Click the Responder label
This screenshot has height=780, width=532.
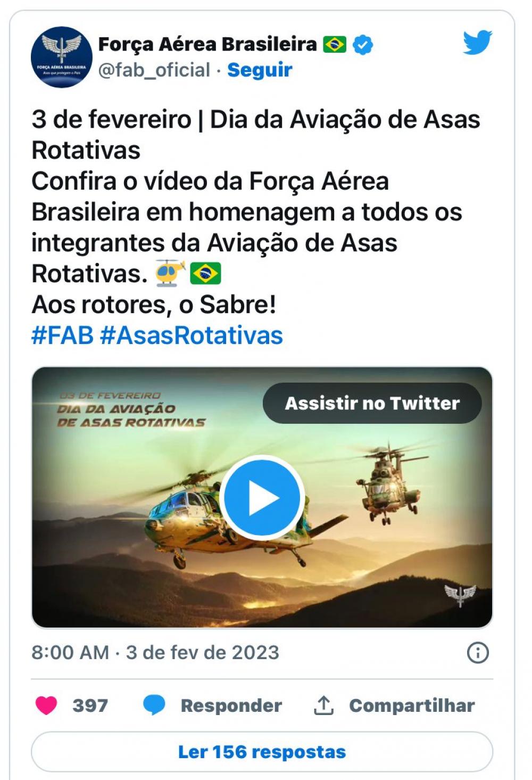pyautogui.click(x=231, y=705)
